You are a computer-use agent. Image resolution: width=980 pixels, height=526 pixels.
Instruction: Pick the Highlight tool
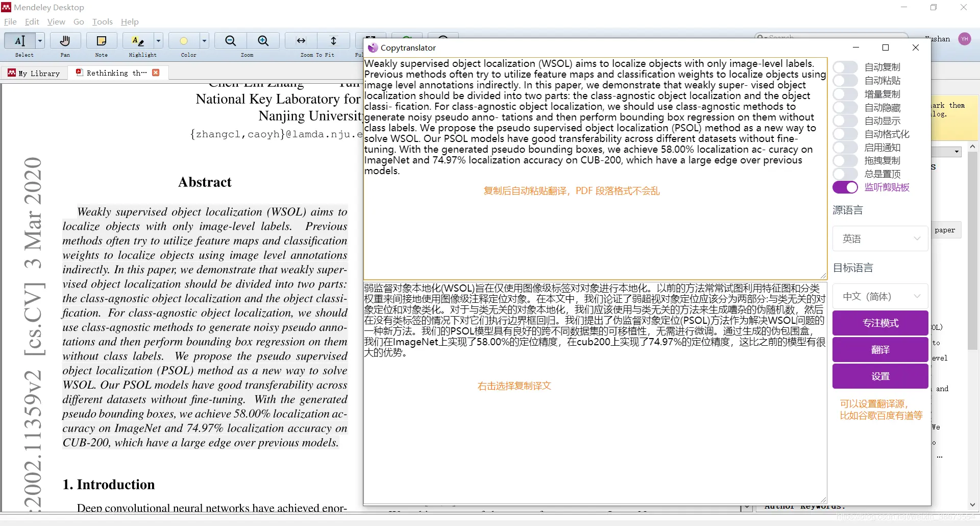138,41
